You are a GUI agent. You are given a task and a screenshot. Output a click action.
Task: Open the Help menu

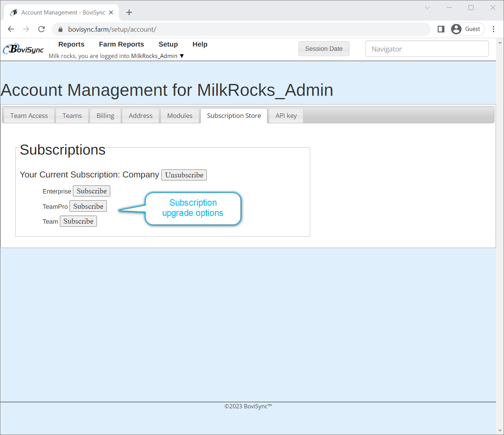(x=200, y=44)
